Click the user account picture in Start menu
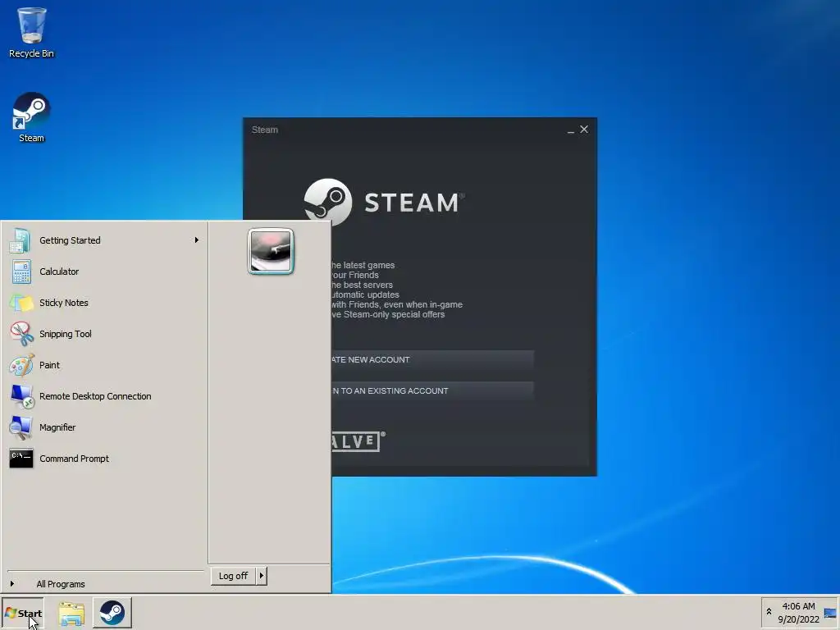The image size is (840, 630). click(271, 251)
